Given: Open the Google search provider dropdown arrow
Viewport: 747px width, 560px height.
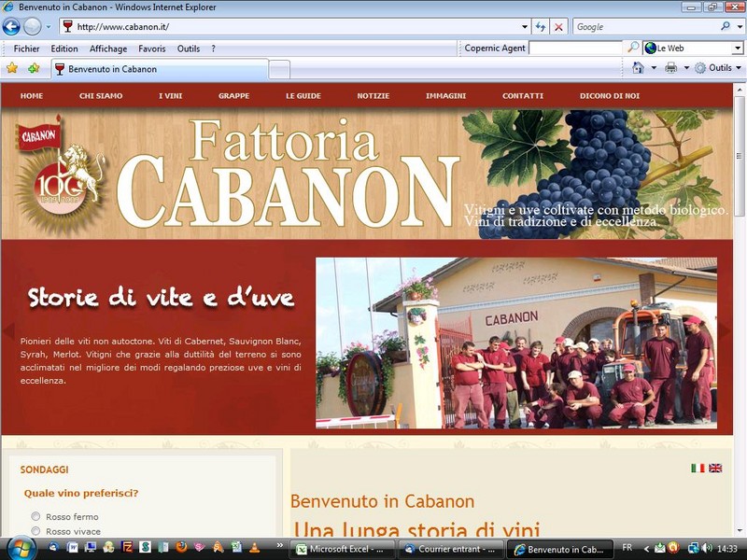Looking at the screenshot, I should click(x=740, y=27).
